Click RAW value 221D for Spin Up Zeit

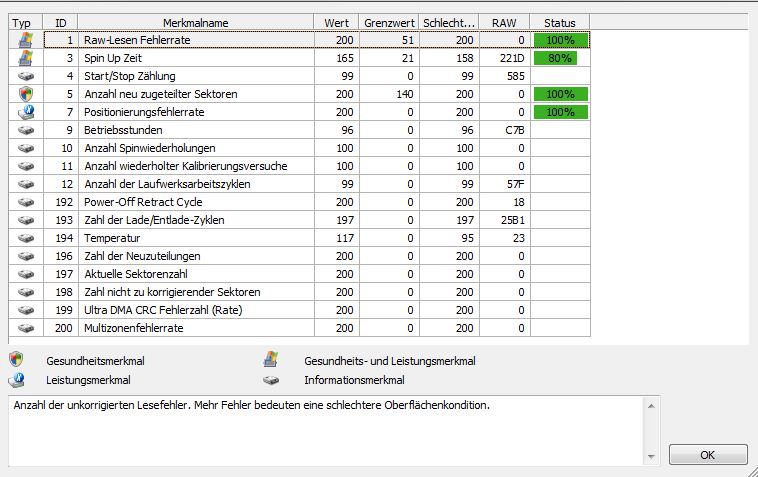(x=512, y=58)
